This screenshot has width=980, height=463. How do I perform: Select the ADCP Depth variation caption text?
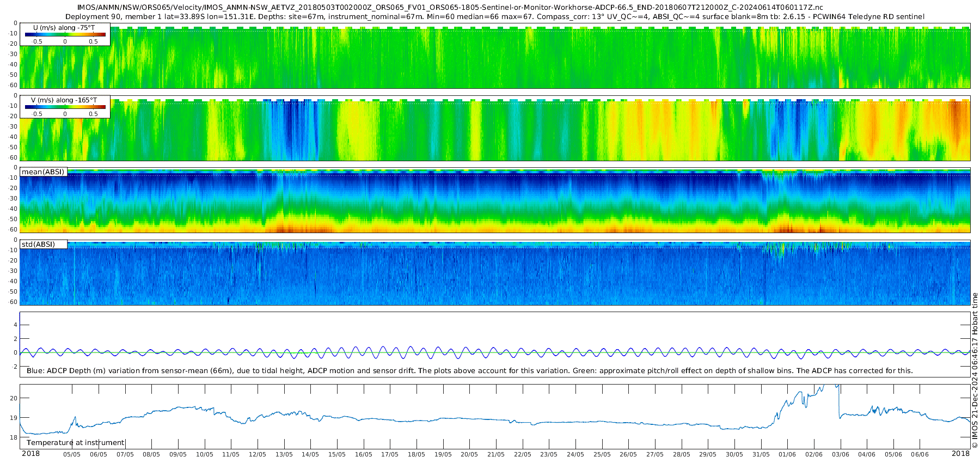pos(469,371)
